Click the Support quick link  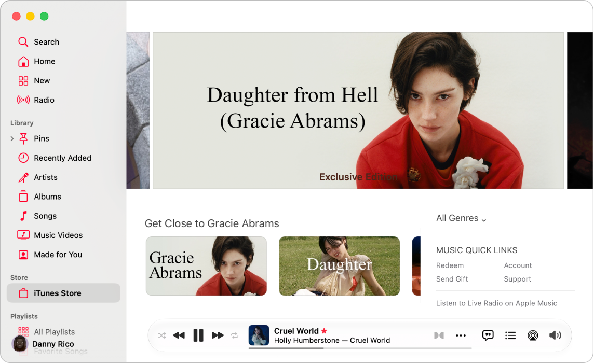coord(517,279)
